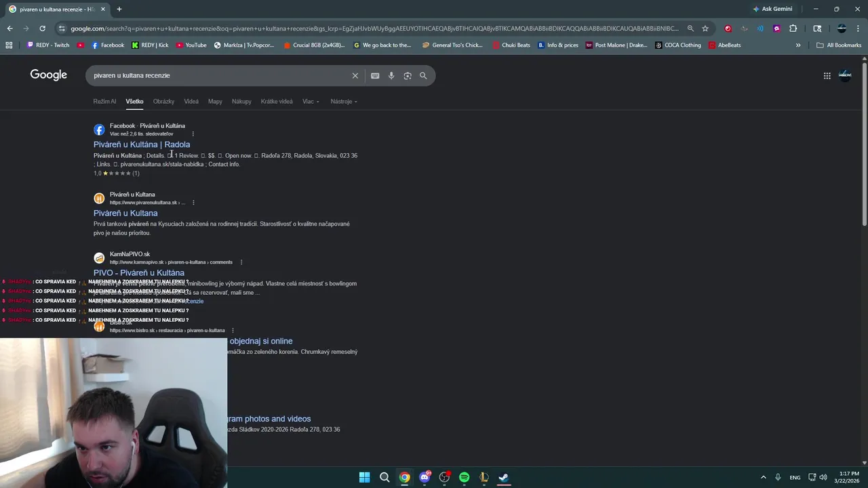Open Spotify from the taskbar
This screenshot has width=868, height=488.
(x=464, y=477)
